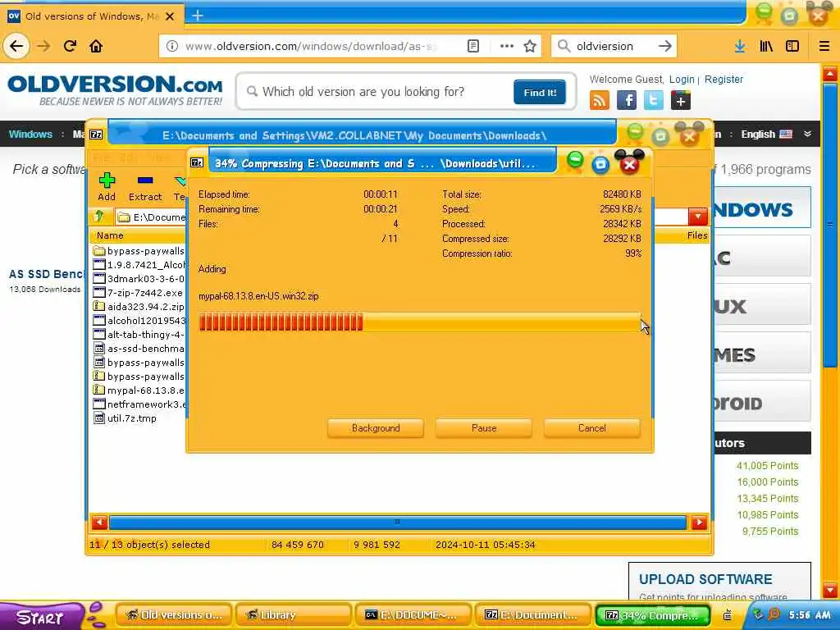
Task: Click page scrollbar down arrow
Action: 830,591
